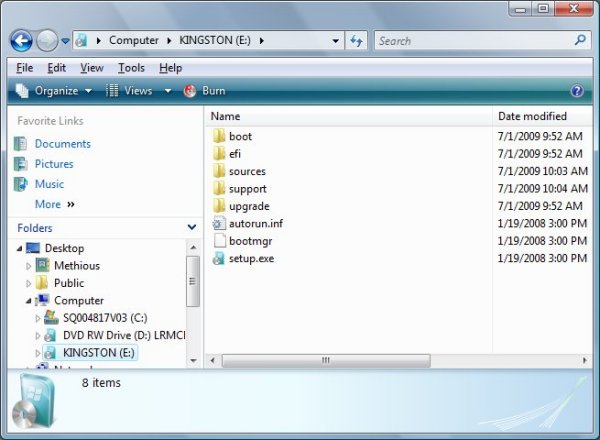
Task: Click the drive icon in address bar
Action: [x=81, y=40]
